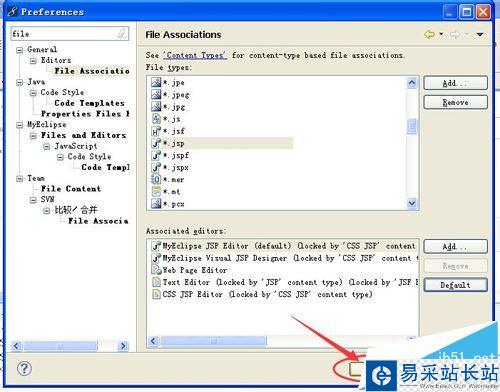Clear the filter text with eraser icon
500x392 pixels.
tap(122, 33)
